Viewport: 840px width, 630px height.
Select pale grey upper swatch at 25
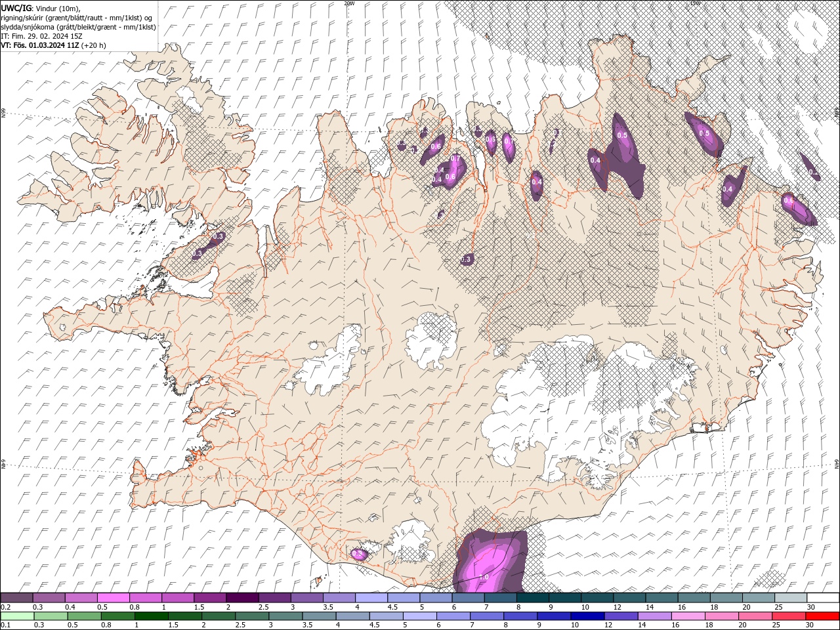[790, 598]
